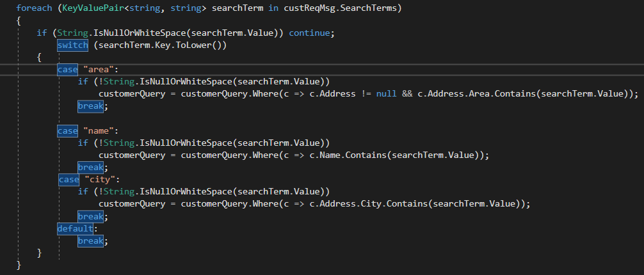The image size is (644, 275).
Task: Click Name.Contains in the Where clause
Action: (x=359, y=155)
